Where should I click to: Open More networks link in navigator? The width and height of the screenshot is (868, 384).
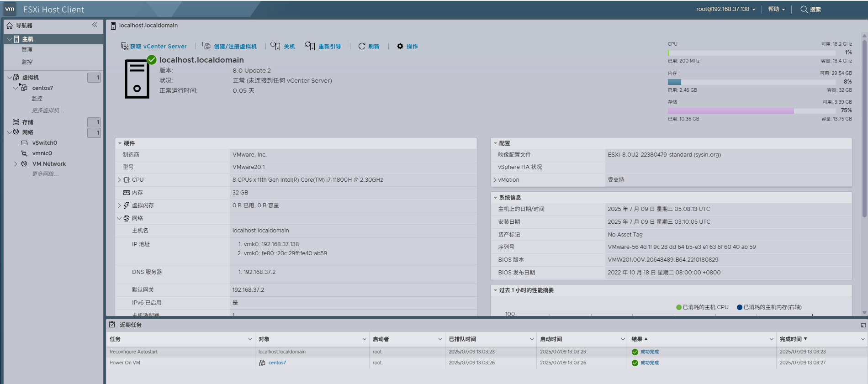tap(45, 174)
